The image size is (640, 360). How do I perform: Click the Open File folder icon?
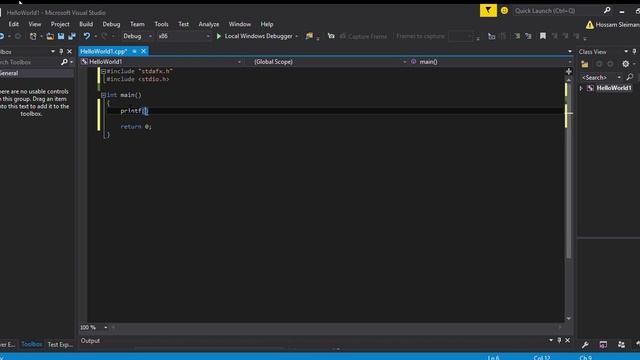(x=50, y=36)
